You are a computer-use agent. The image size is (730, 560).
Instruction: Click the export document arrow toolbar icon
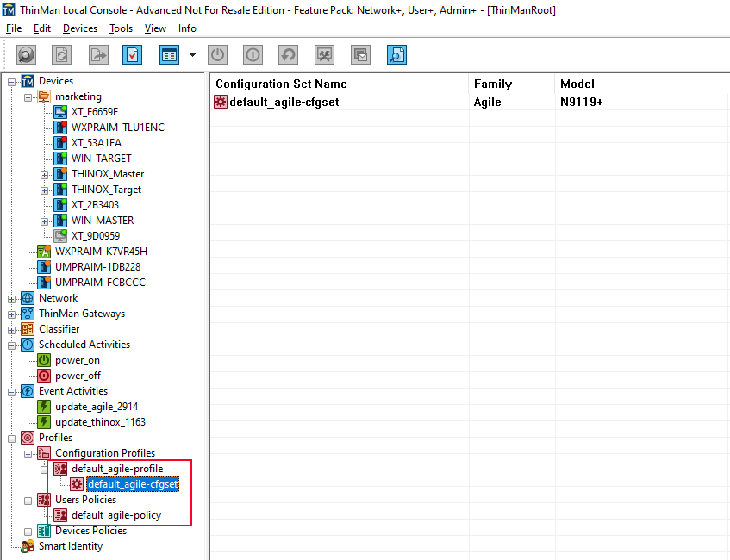[x=98, y=55]
